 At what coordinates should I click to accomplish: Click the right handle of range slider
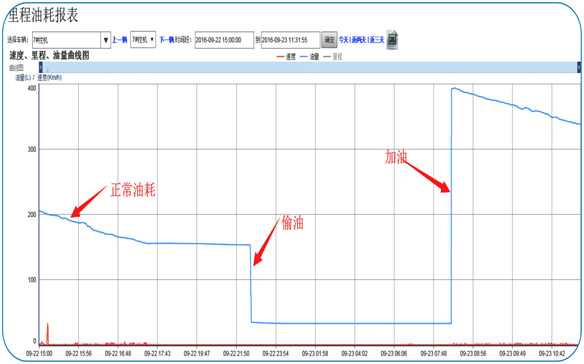click(579, 67)
